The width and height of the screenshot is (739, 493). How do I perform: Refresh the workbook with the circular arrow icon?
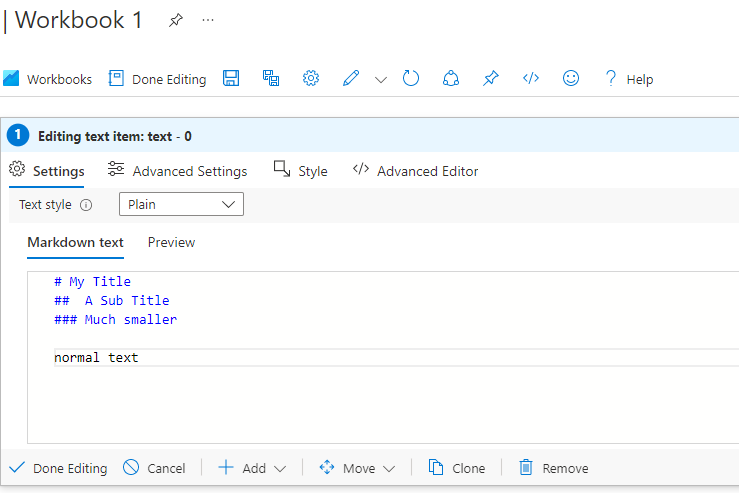(x=411, y=78)
